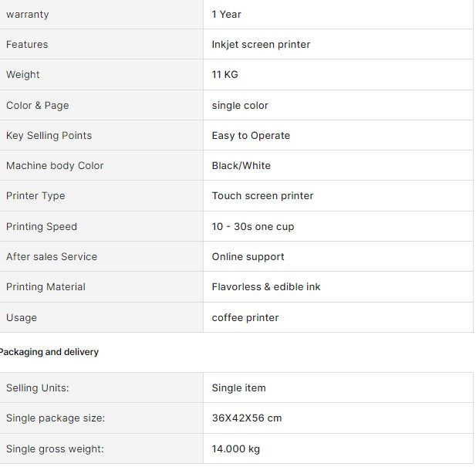The image size is (476, 467).
Task: Select the "10 - 30s one cup" speed value
Action: tap(253, 226)
